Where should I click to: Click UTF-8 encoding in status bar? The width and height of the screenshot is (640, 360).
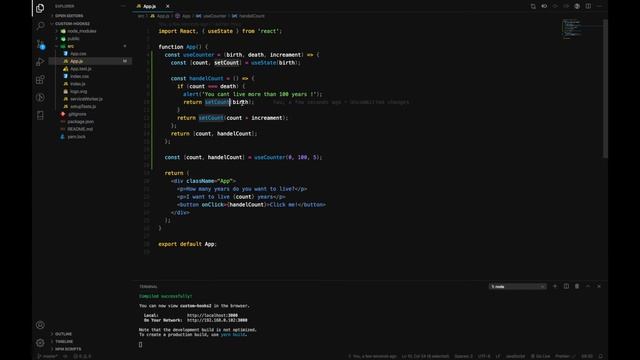click(484, 356)
